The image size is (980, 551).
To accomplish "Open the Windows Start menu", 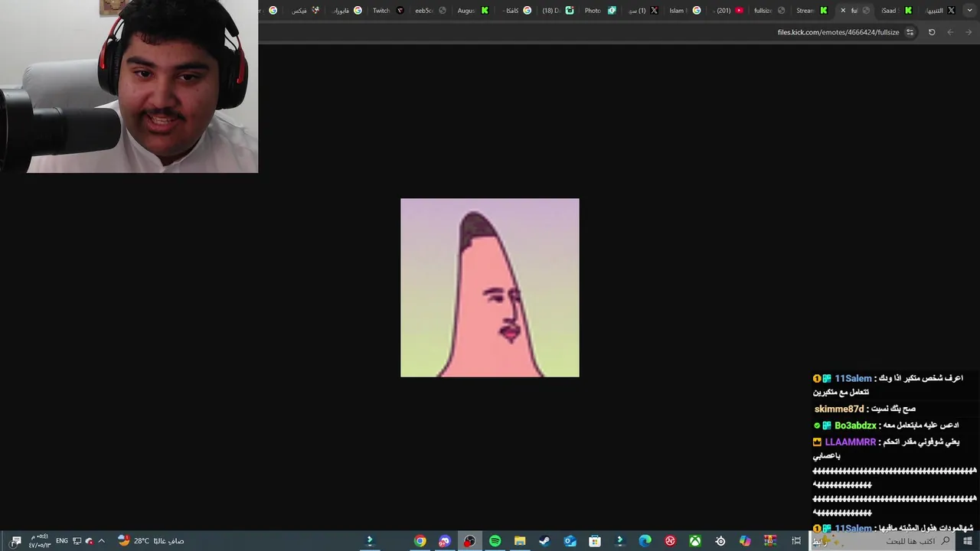I will [x=968, y=541].
